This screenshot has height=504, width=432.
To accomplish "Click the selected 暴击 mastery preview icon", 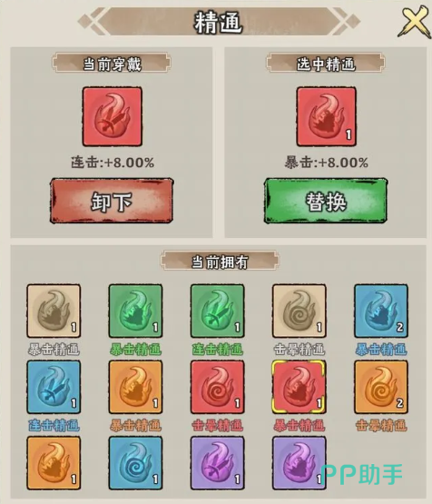I will [x=326, y=116].
